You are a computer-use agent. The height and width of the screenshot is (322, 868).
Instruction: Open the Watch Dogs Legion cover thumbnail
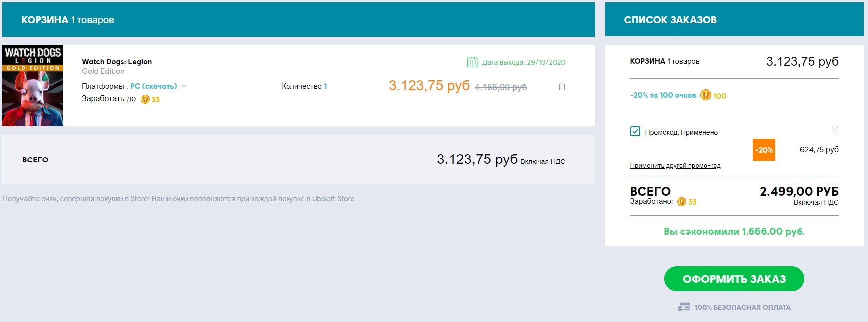click(x=33, y=86)
